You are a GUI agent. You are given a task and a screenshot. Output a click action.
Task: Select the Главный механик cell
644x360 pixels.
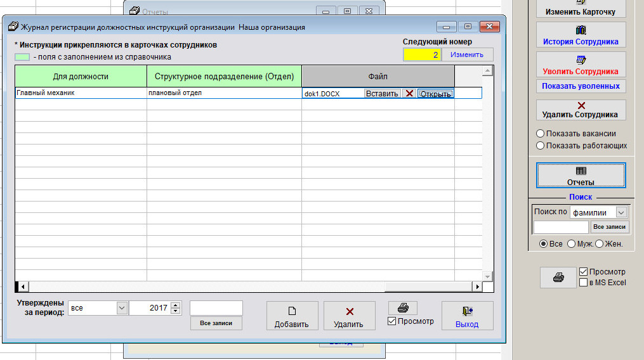point(81,93)
